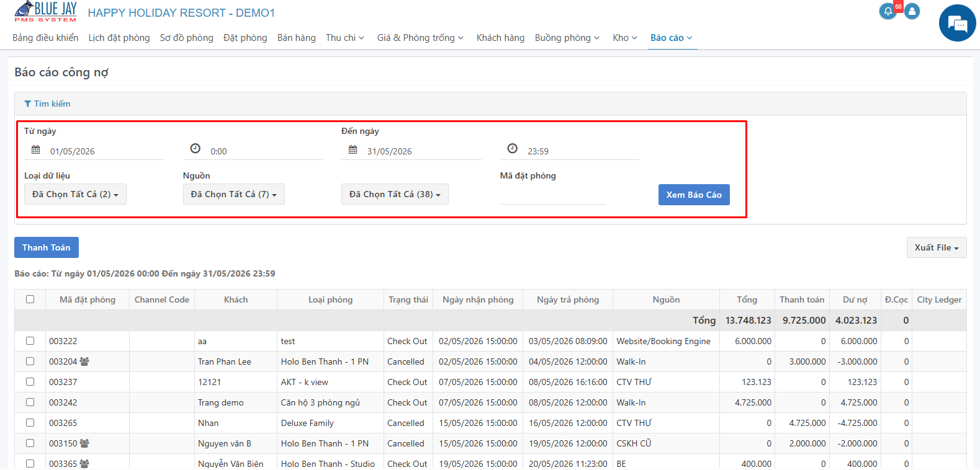
Task: Click the City Ledger column header
Action: coord(939,299)
